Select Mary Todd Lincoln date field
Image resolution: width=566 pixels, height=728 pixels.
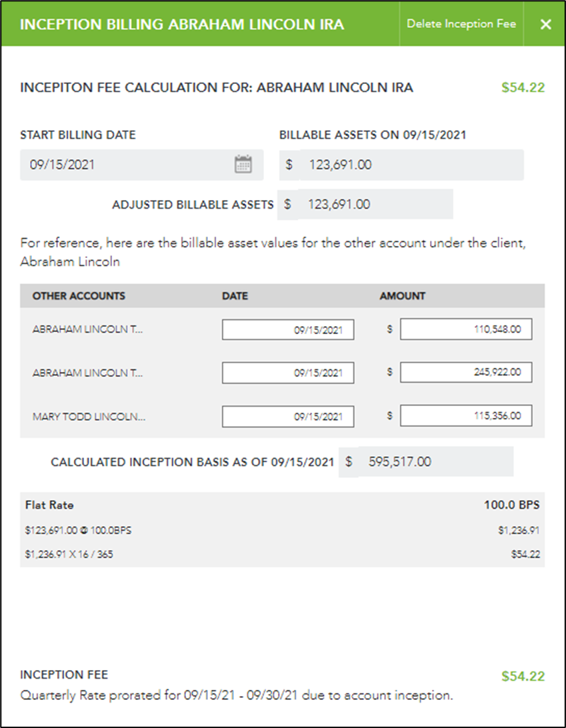pyautogui.click(x=288, y=417)
